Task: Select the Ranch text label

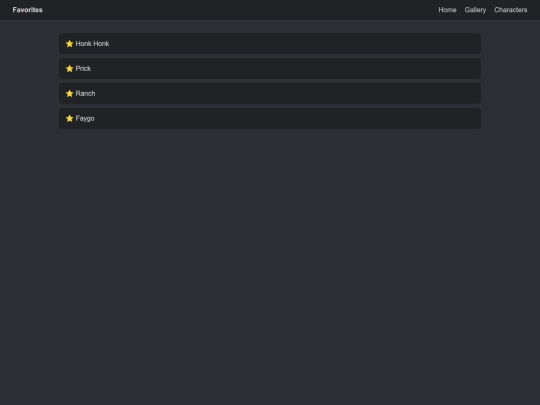Action: point(85,93)
